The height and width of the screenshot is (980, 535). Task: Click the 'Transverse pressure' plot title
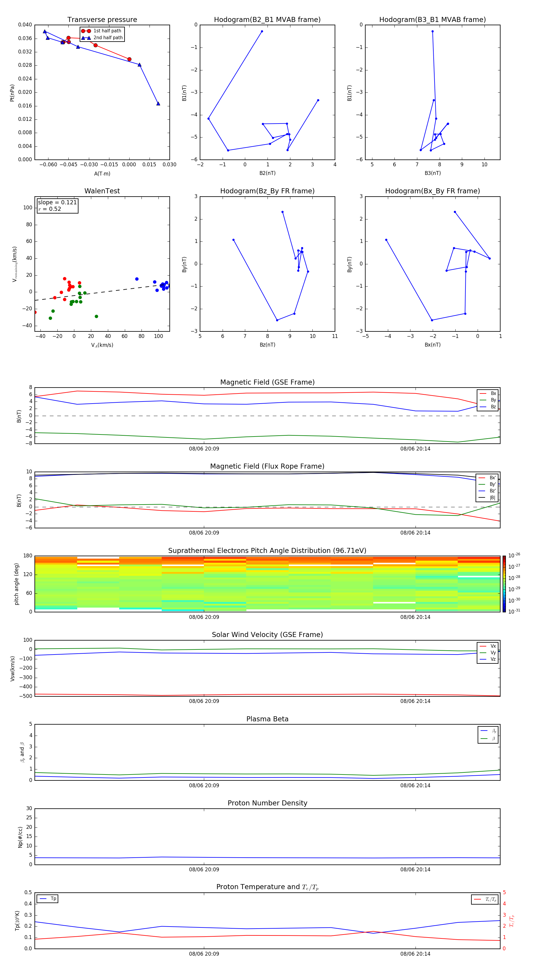pyautogui.click(x=102, y=20)
